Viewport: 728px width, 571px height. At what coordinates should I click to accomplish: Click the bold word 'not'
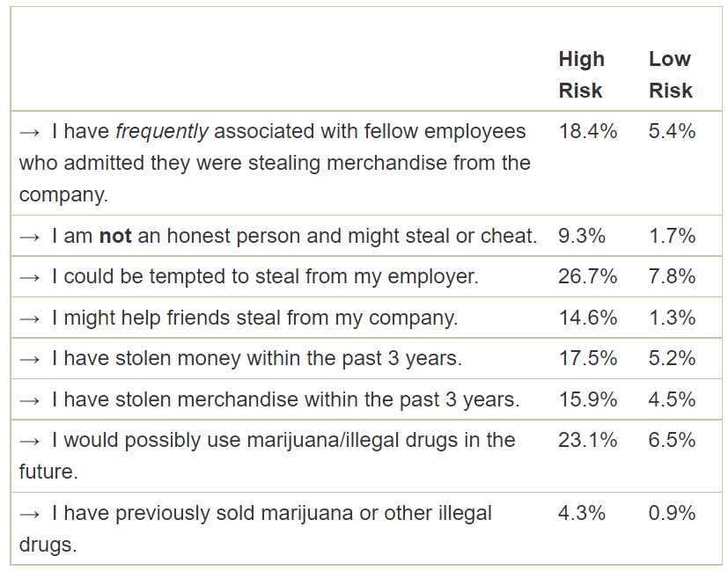[115, 236]
